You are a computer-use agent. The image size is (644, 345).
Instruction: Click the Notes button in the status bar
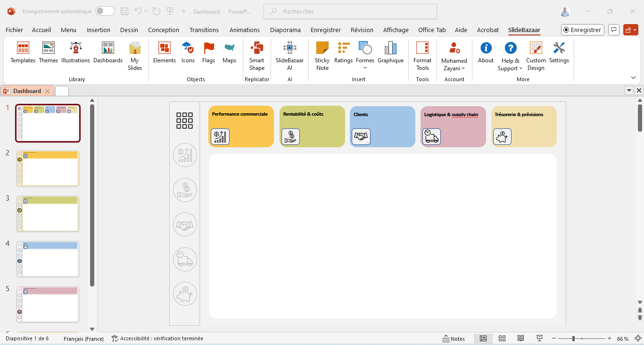[x=453, y=338]
